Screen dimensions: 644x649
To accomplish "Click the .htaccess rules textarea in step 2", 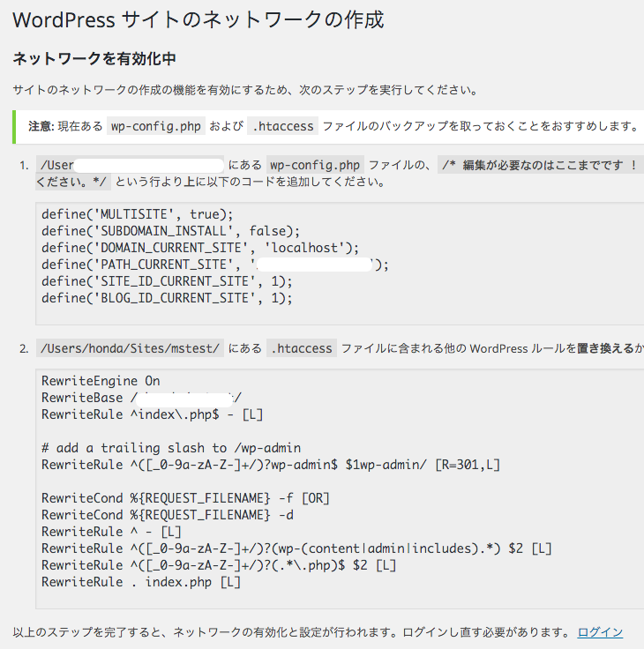I will [340, 489].
